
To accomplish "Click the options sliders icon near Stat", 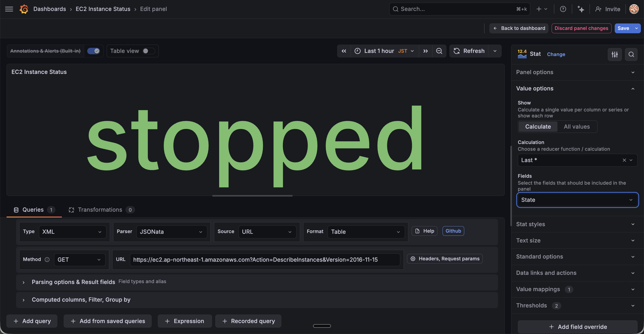I will coord(614,54).
